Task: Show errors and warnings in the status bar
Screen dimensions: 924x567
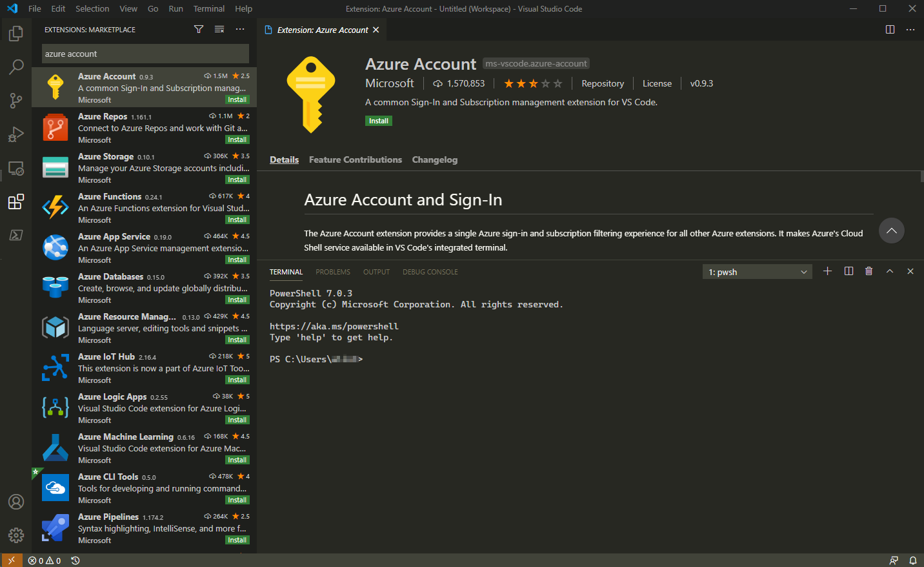Action: point(45,561)
